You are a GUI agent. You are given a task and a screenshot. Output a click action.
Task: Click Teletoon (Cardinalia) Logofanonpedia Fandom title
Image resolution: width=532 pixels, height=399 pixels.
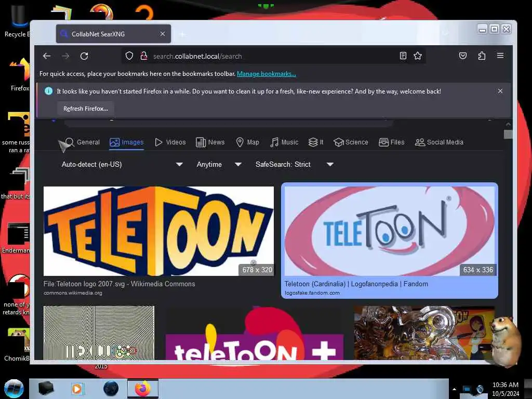coord(356,284)
